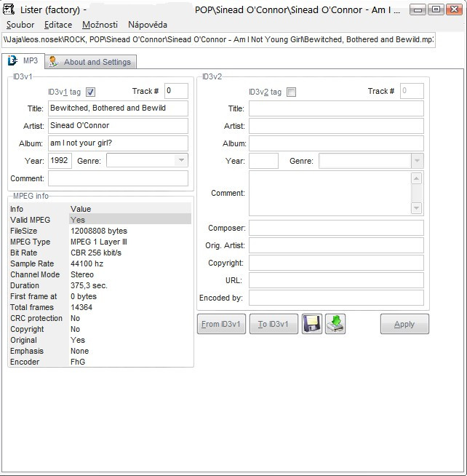Click the URL field
Viewport: 467px width, 476px height.
[x=336, y=280]
